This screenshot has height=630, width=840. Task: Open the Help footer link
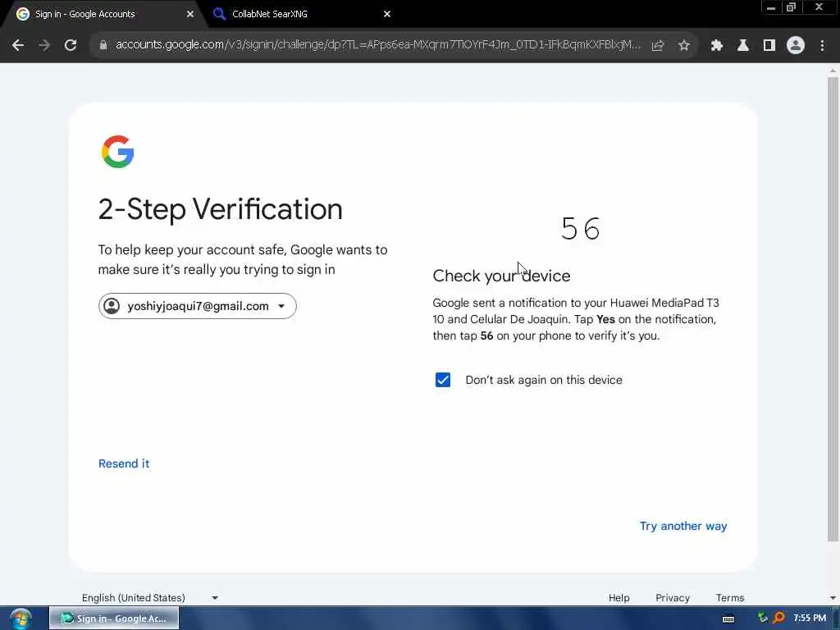pos(619,598)
